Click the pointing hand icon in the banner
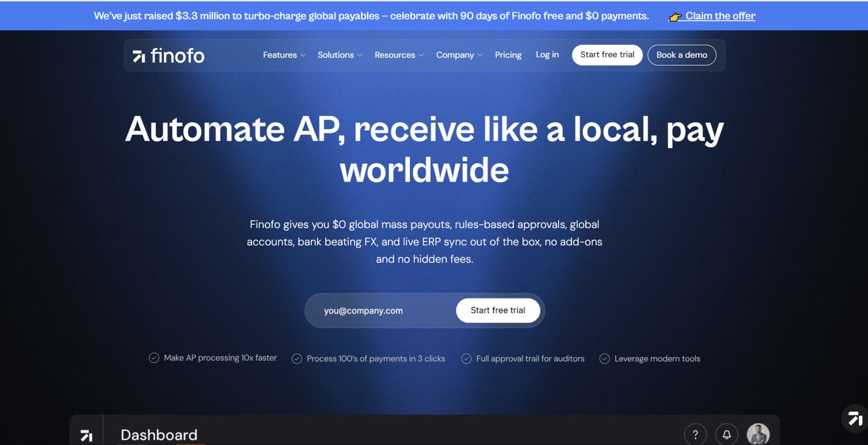 pos(675,17)
